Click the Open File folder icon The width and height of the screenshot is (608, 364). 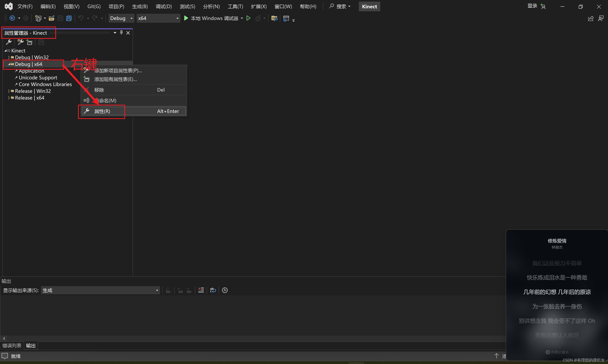pos(51,18)
